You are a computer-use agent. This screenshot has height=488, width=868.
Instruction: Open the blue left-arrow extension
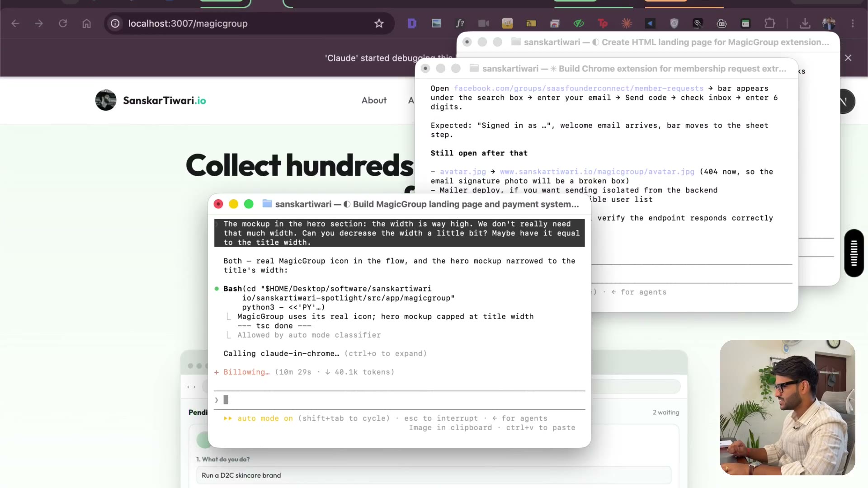coord(650,23)
